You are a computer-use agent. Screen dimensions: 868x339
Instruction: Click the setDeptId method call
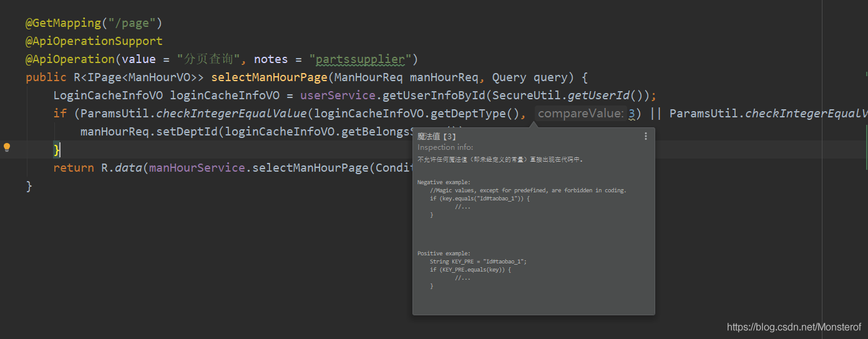(x=190, y=132)
